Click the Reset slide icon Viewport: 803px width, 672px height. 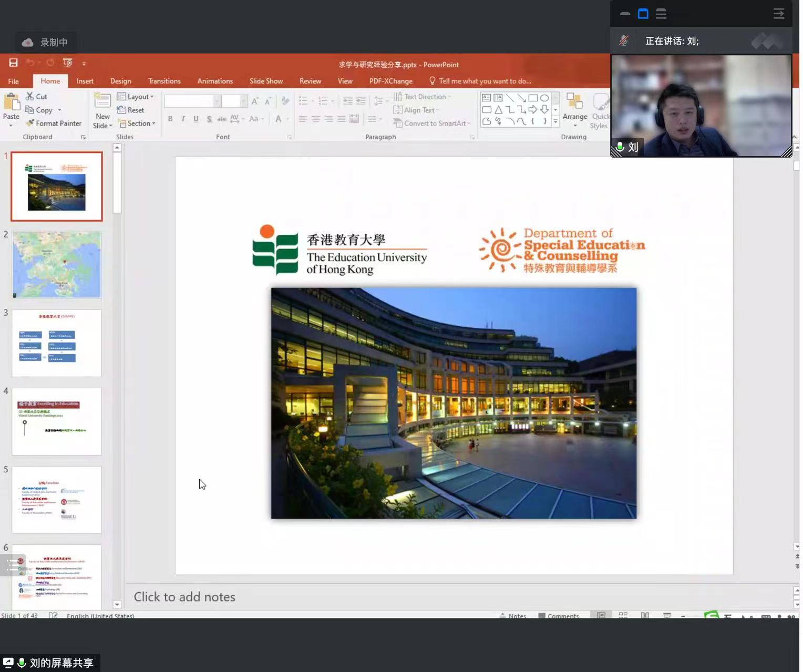[x=131, y=110]
